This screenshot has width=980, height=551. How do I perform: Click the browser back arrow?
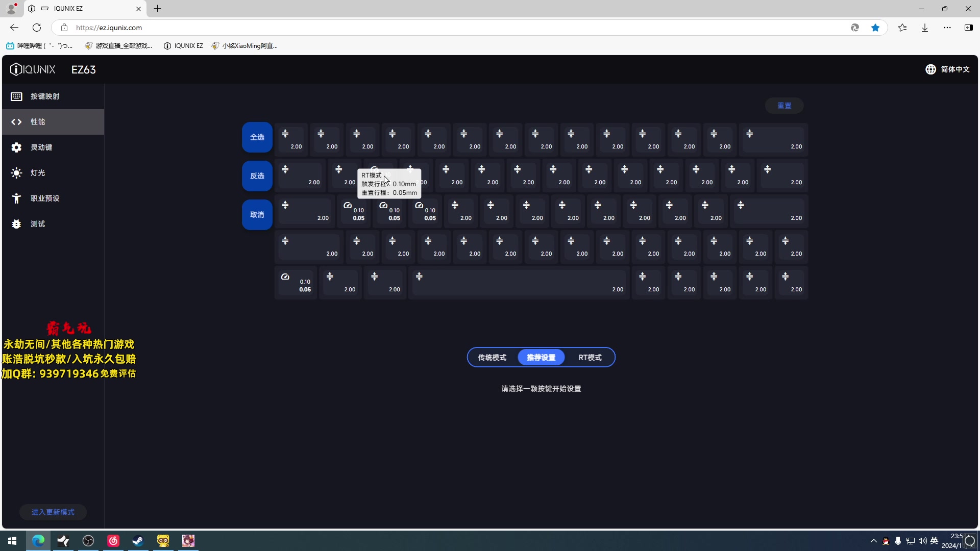(x=14, y=28)
